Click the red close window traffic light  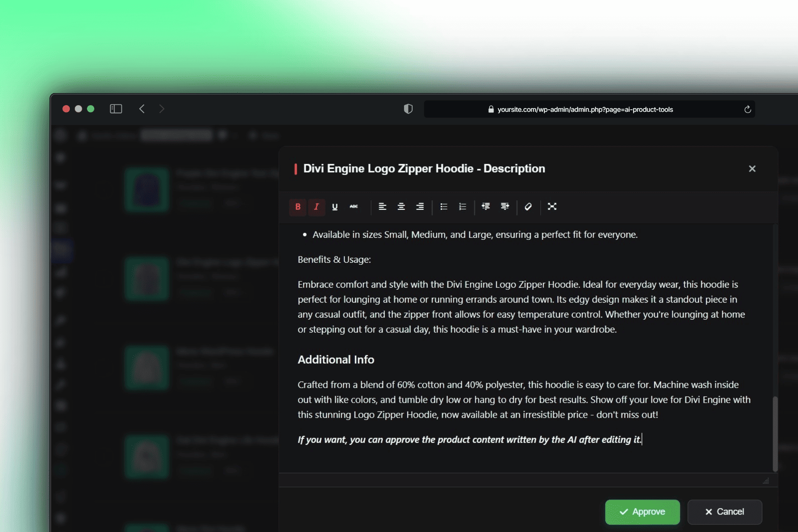[x=66, y=109]
